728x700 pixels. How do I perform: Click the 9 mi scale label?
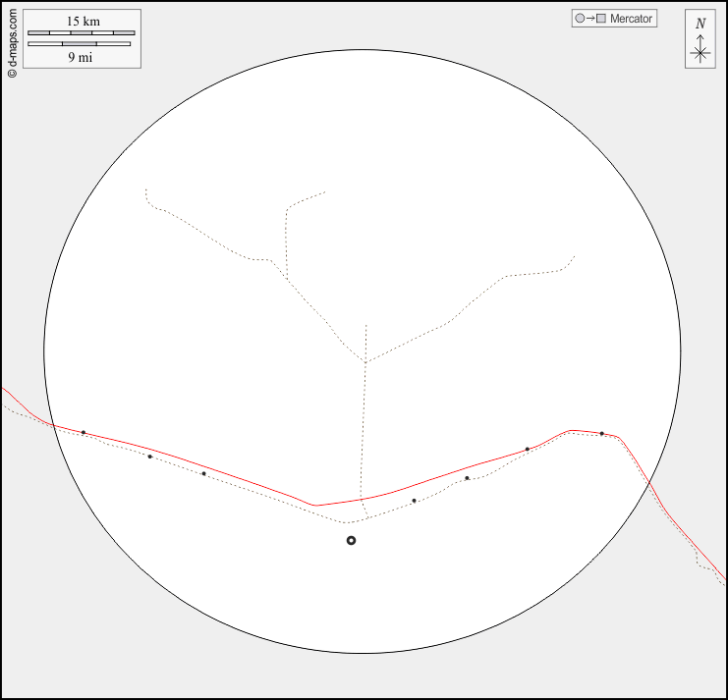click(x=81, y=57)
